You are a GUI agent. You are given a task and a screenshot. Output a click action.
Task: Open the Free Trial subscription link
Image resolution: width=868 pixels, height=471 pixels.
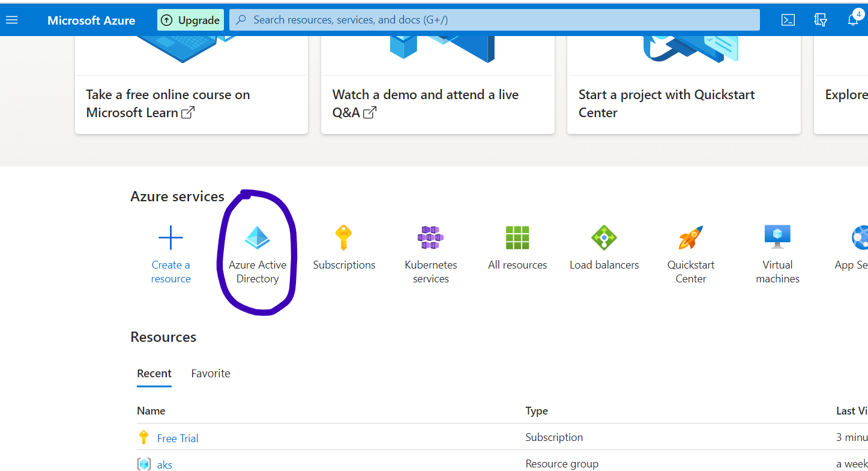click(x=178, y=438)
